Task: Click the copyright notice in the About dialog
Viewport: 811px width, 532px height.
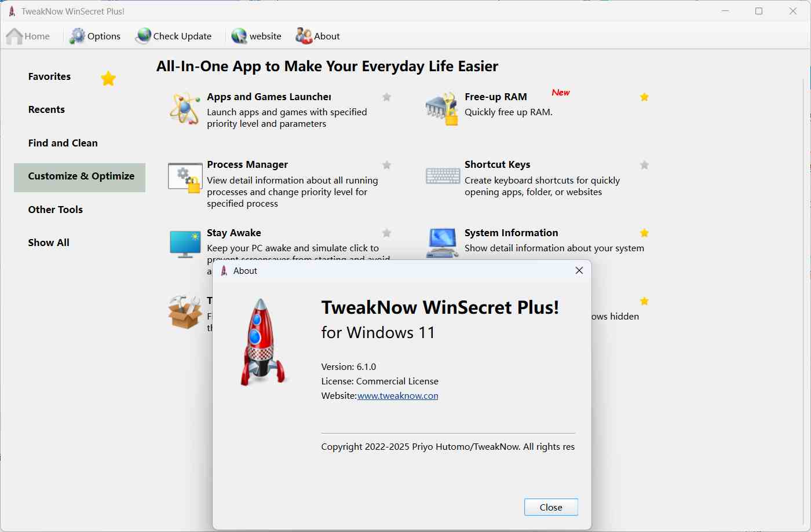Action: [x=448, y=447]
